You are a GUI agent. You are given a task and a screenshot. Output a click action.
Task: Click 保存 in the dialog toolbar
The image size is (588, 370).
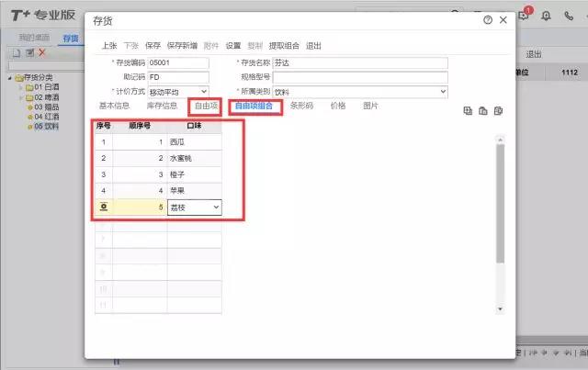tap(153, 45)
